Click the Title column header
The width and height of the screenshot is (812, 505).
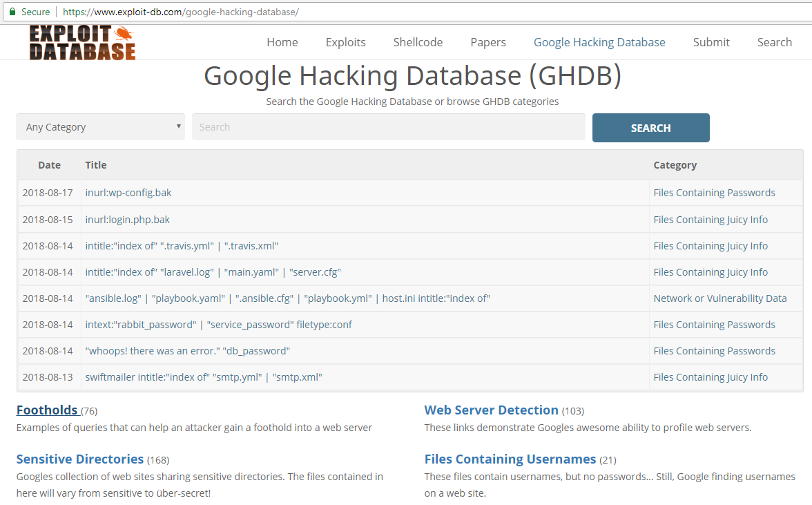coord(96,165)
